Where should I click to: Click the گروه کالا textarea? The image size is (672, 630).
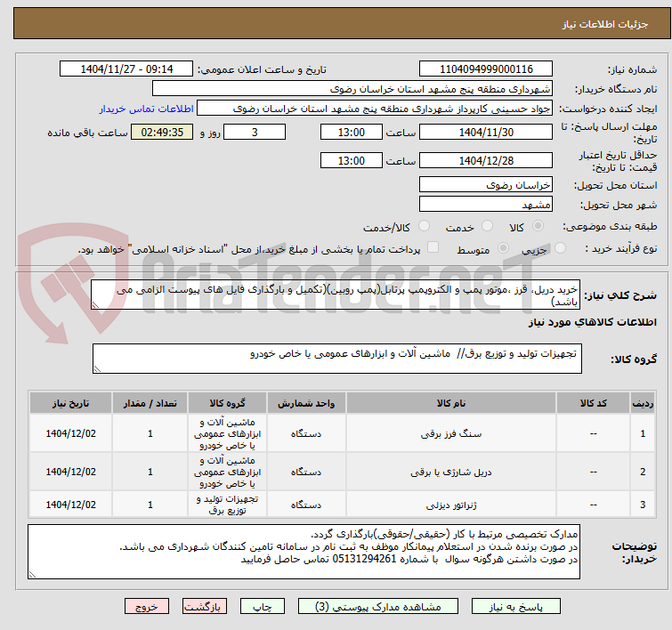[337, 359]
